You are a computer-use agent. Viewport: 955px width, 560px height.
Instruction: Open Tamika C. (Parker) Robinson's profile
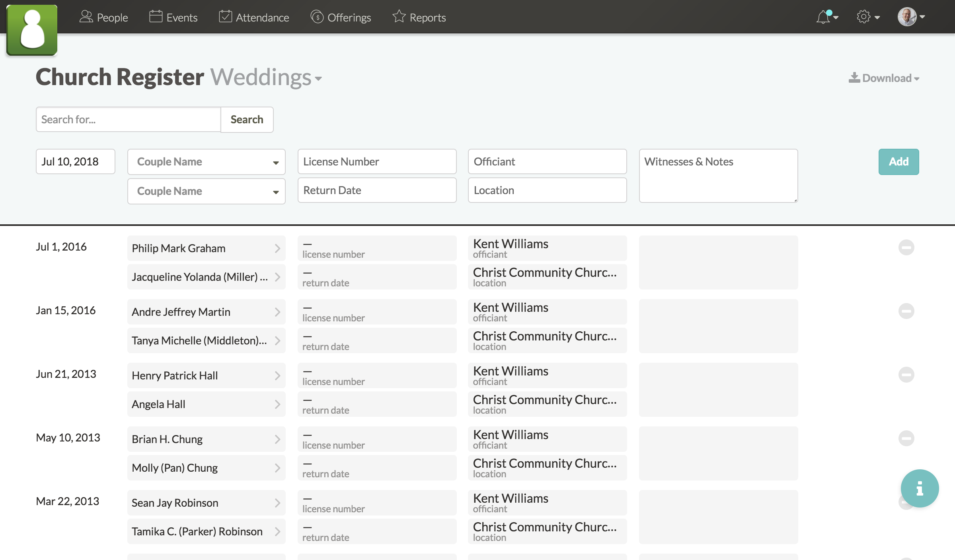[206, 531]
